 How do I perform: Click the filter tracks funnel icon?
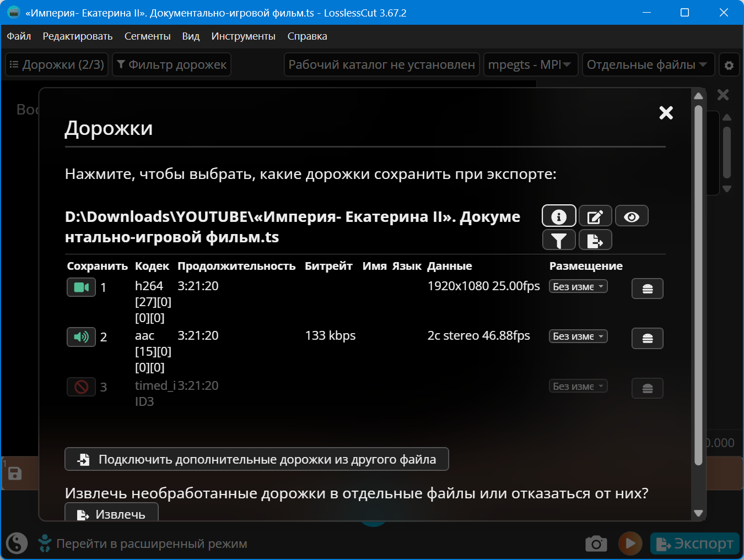(559, 241)
